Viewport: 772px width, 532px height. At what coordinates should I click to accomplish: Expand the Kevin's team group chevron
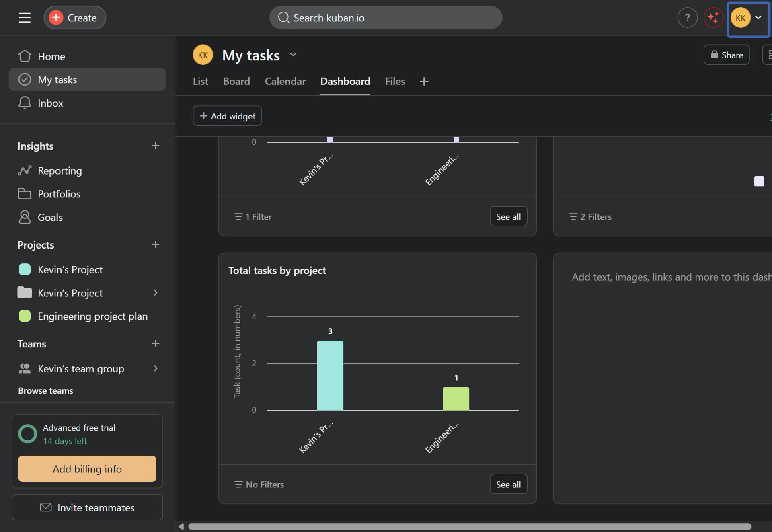156,368
